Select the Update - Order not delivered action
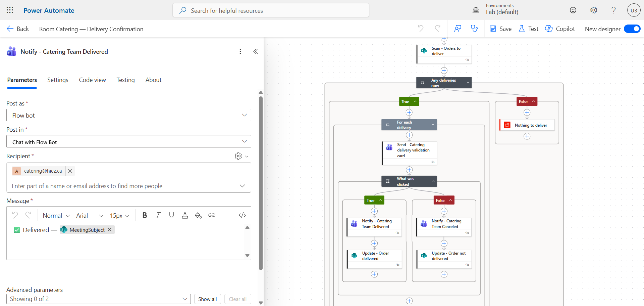 click(x=444, y=259)
